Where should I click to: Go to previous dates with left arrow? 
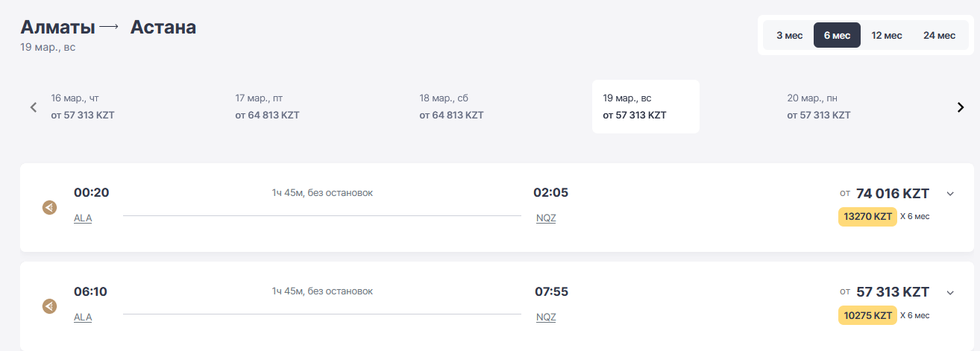pos(34,107)
